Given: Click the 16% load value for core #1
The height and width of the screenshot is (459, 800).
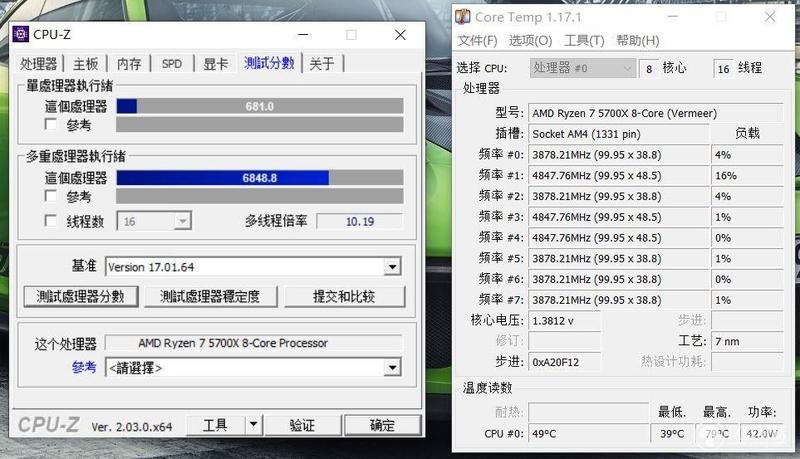Looking at the screenshot, I should click(x=747, y=175).
